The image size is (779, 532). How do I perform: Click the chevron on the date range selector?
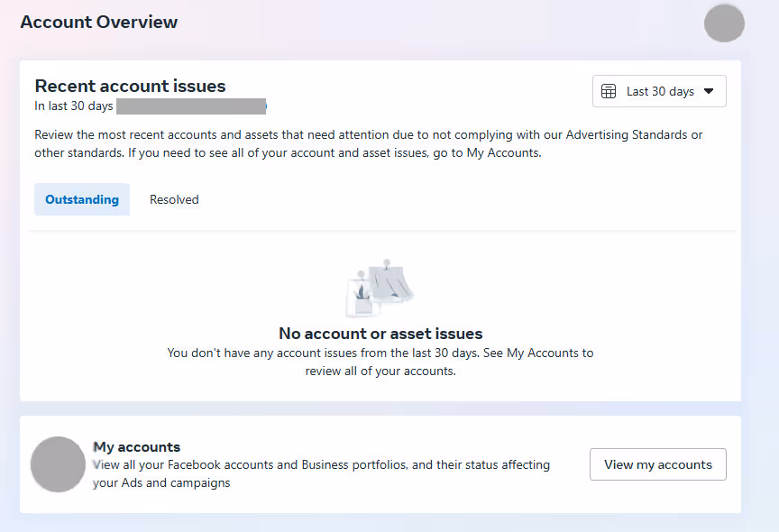(x=710, y=91)
